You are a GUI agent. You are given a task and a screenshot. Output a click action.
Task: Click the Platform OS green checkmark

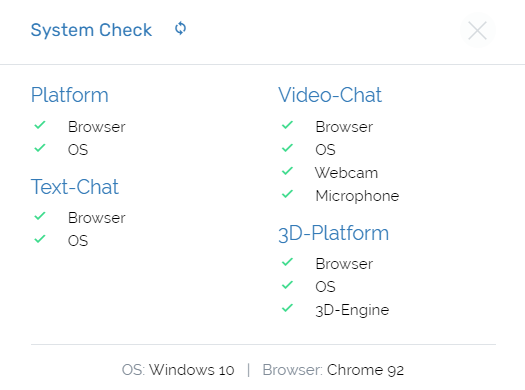click(40, 148)
